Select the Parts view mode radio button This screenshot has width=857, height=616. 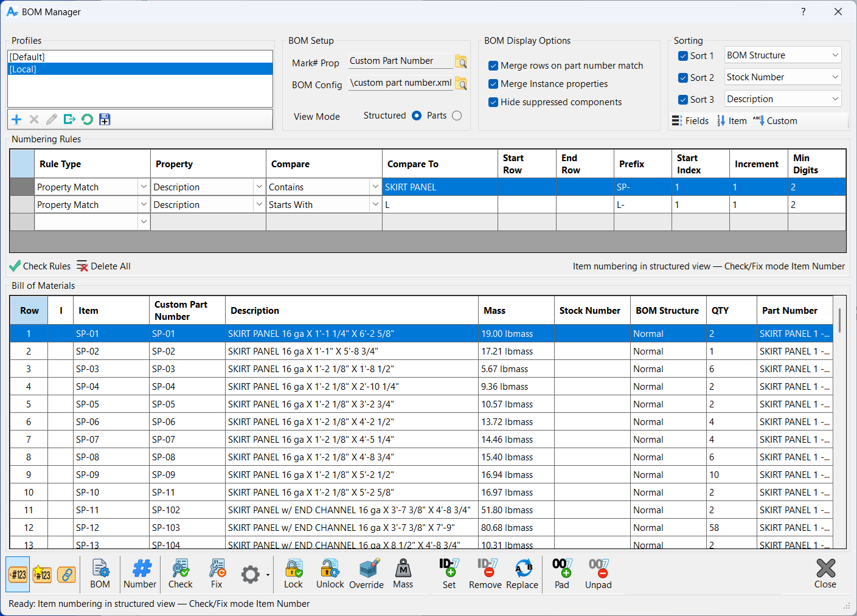[457, 116]
